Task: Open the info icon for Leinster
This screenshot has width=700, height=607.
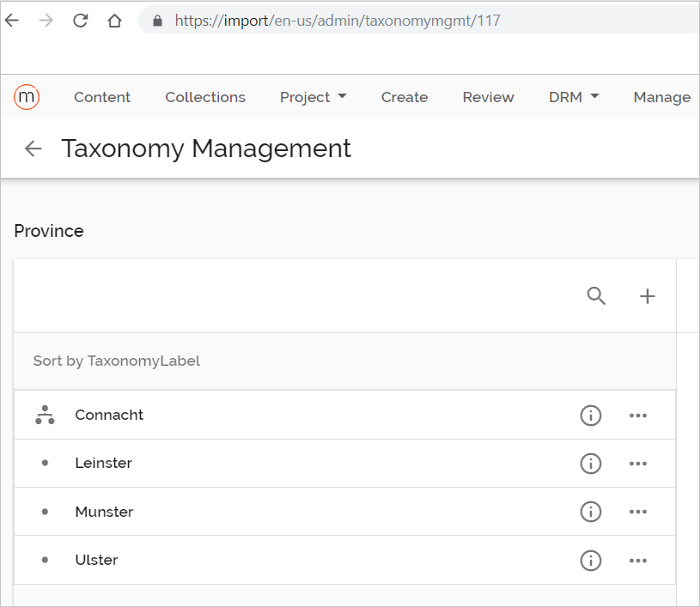Action: (x=590, y=463)
